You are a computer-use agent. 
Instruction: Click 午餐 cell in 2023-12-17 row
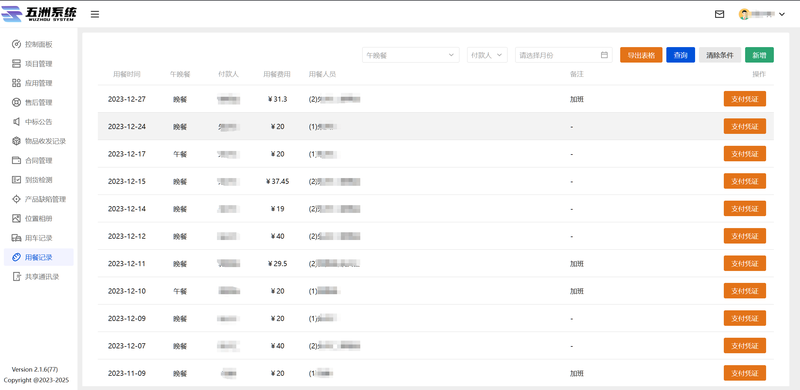(x=180, y=154)
